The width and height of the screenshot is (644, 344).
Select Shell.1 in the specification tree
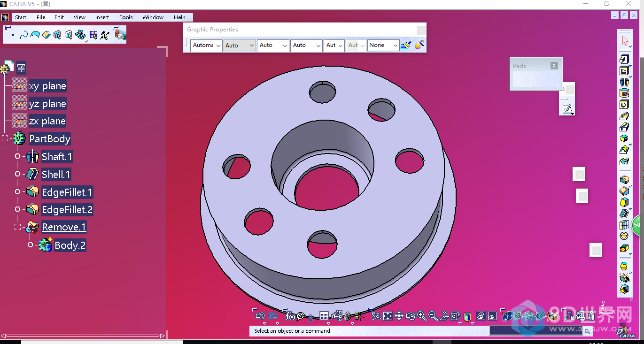[56, 175]
